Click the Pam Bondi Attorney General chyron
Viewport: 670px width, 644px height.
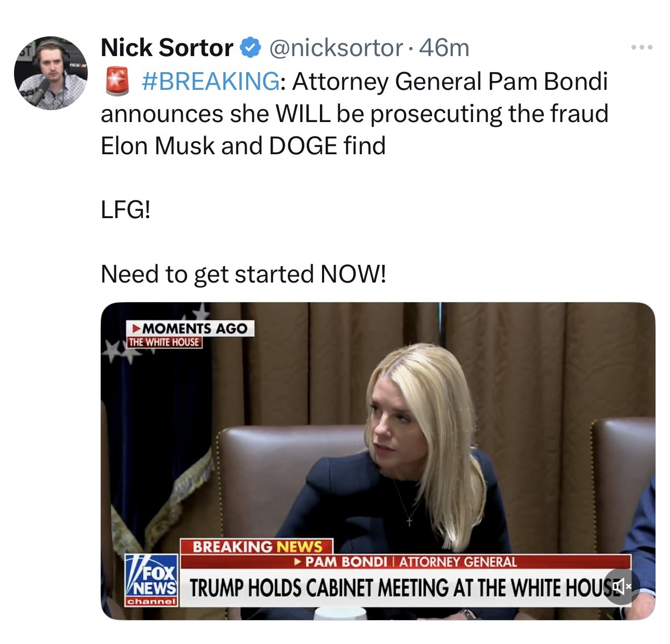coord(406,562)
